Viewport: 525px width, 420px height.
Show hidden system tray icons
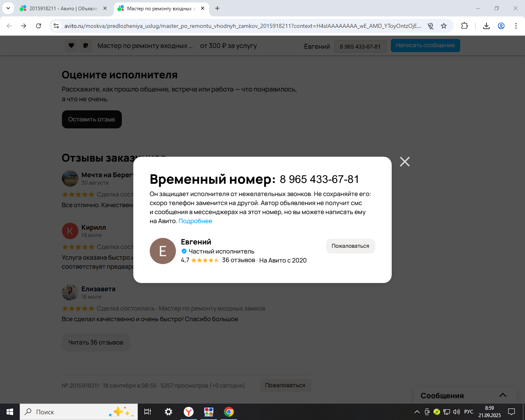(417, 412)
